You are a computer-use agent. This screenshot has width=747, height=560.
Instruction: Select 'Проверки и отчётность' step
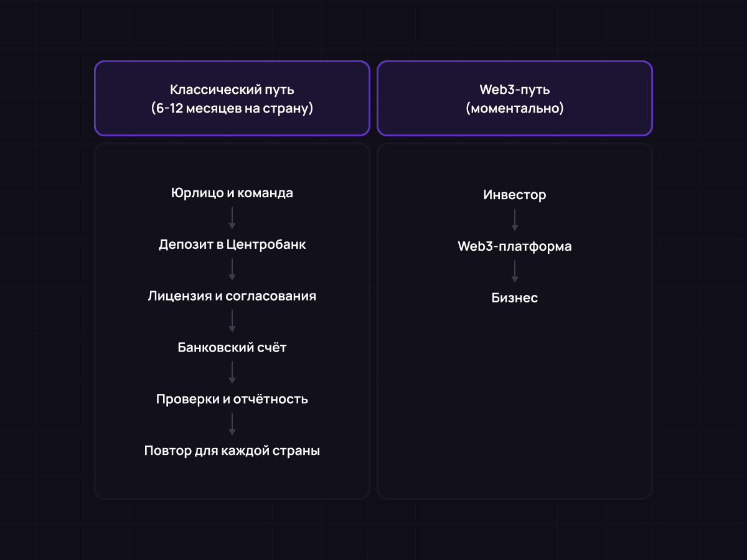(232, 399)
